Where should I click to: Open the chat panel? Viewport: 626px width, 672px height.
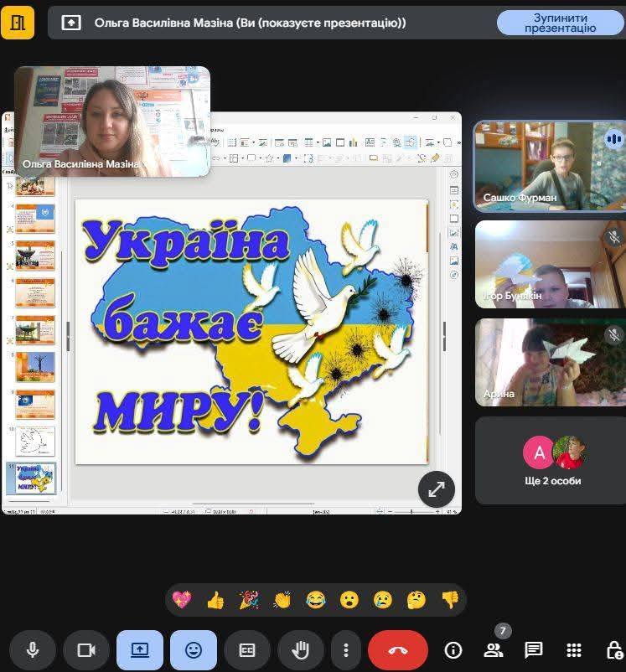(534, 650)
